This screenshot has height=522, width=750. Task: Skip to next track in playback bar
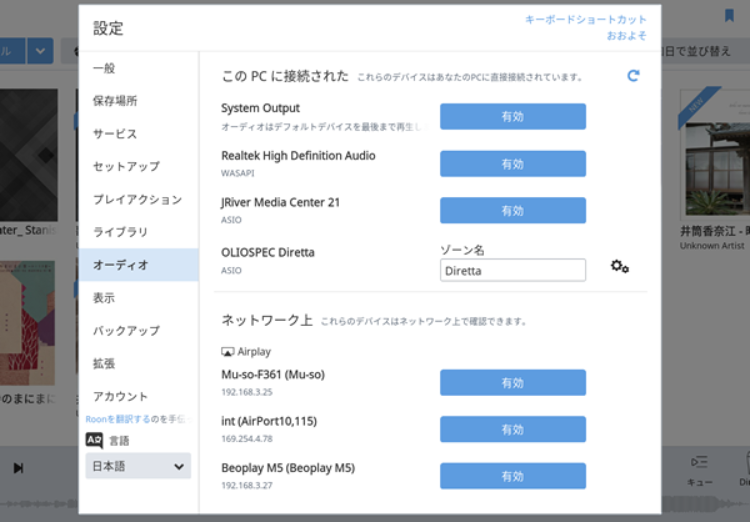point(18,467)
